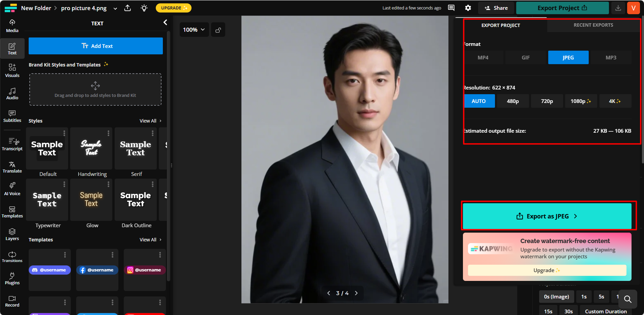This screenshot has width=644, height=315.
Task: Open the Audio panel
Action: tap(12, 93)
